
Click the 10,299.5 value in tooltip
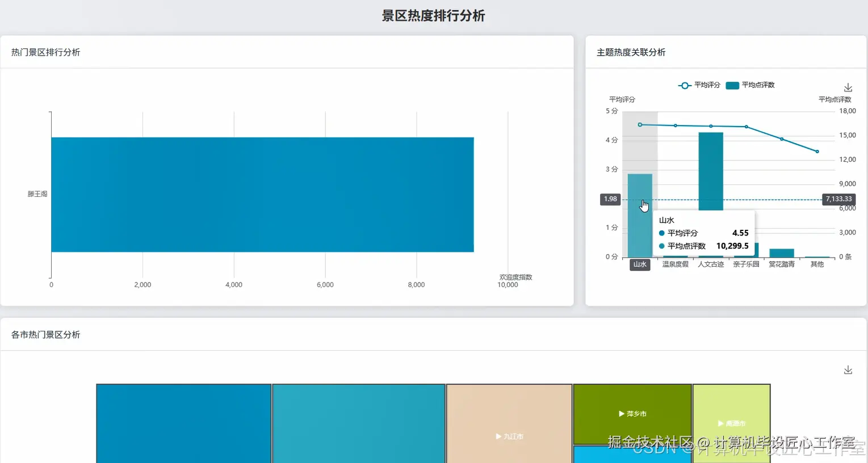pyautogui.click(x=732, y=246)
